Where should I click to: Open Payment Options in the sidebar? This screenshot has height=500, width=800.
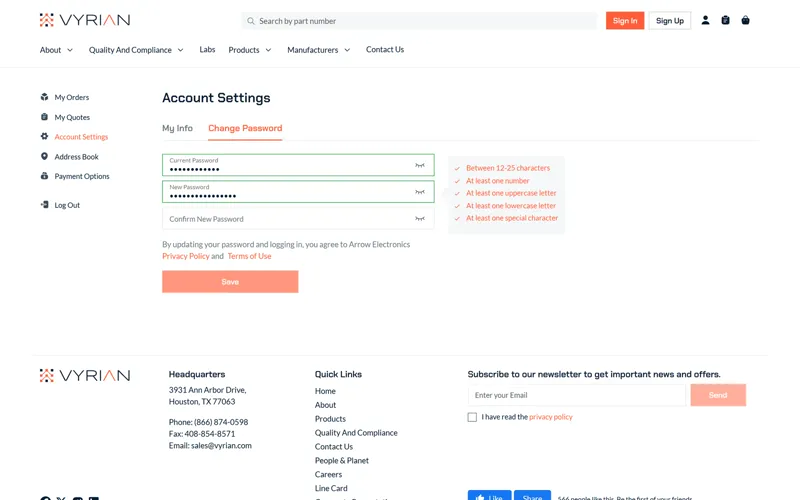82,176
